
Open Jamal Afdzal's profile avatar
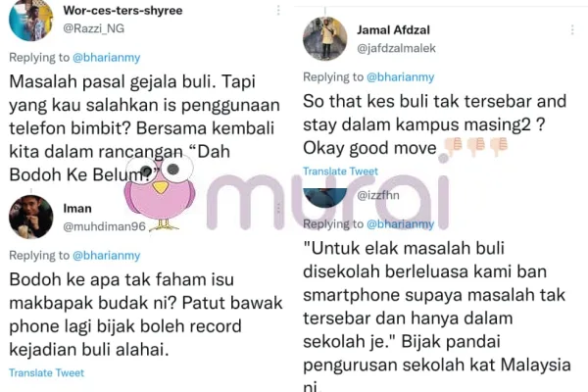(324, 38)
